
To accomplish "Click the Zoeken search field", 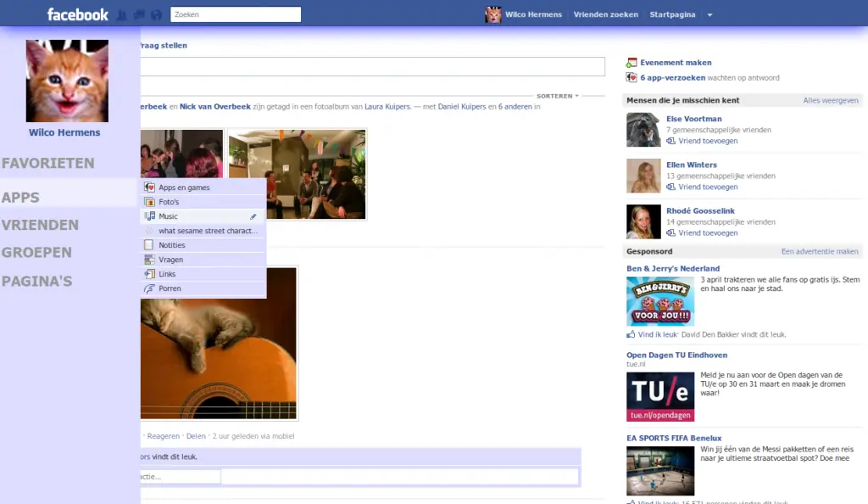I will pos(236,14).
